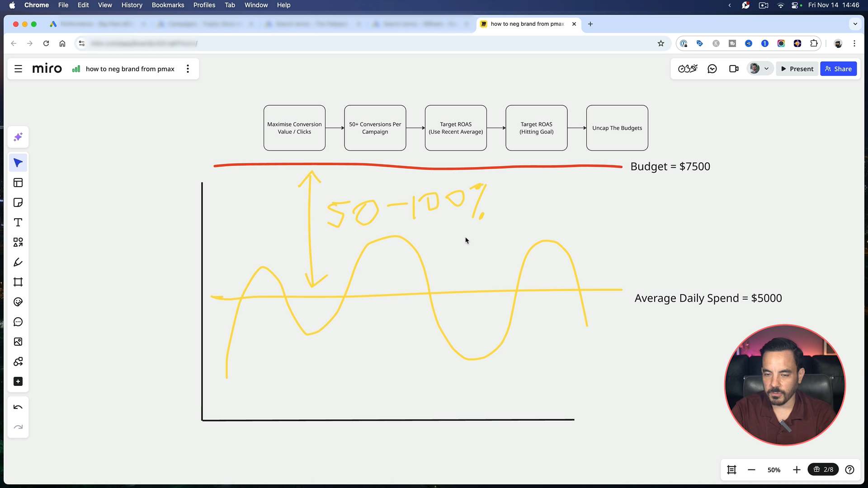The width and height of the screenshot is (868, 488).
Task: Choose the Templates tool in sidebar
Action: (x=18, y=183)
